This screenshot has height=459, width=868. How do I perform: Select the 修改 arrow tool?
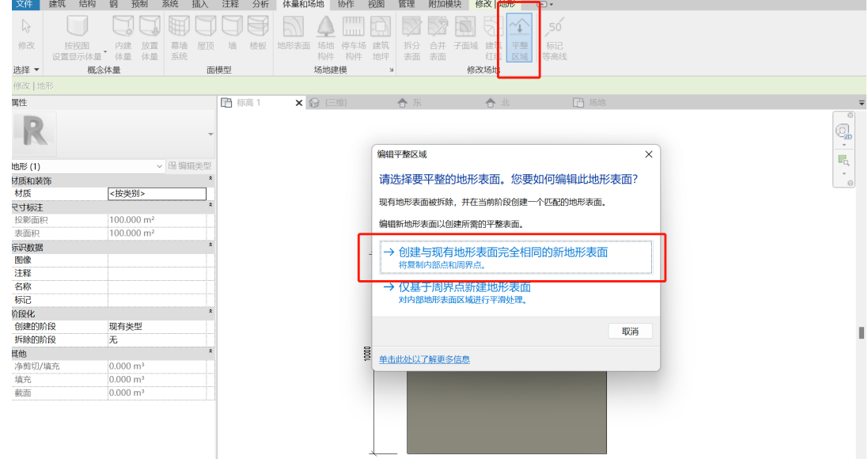[x=26, y=34]
